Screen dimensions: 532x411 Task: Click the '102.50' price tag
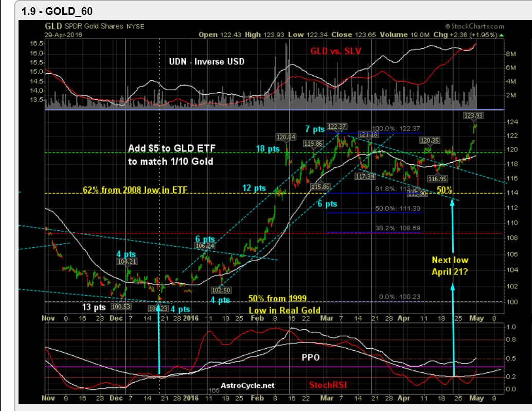tap(221, 290)
